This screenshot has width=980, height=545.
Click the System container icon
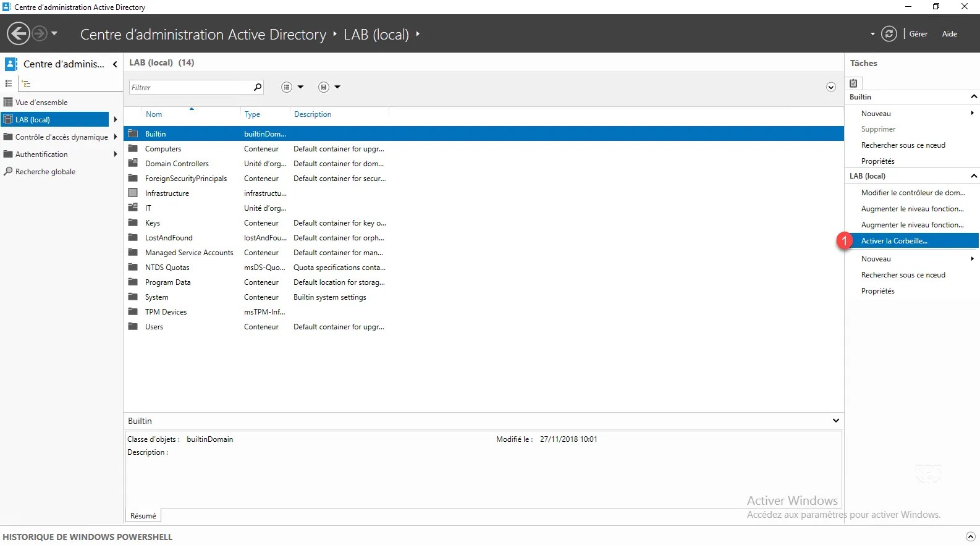pos(133,297)
